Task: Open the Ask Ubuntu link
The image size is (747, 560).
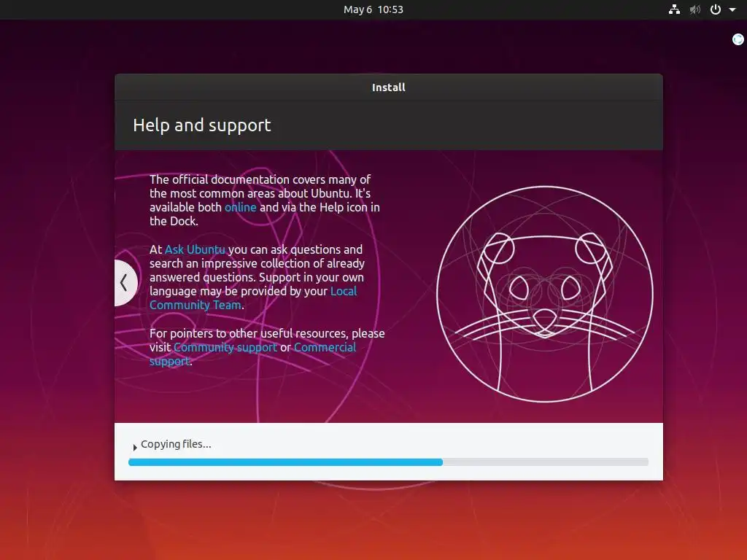Action: 195,249
